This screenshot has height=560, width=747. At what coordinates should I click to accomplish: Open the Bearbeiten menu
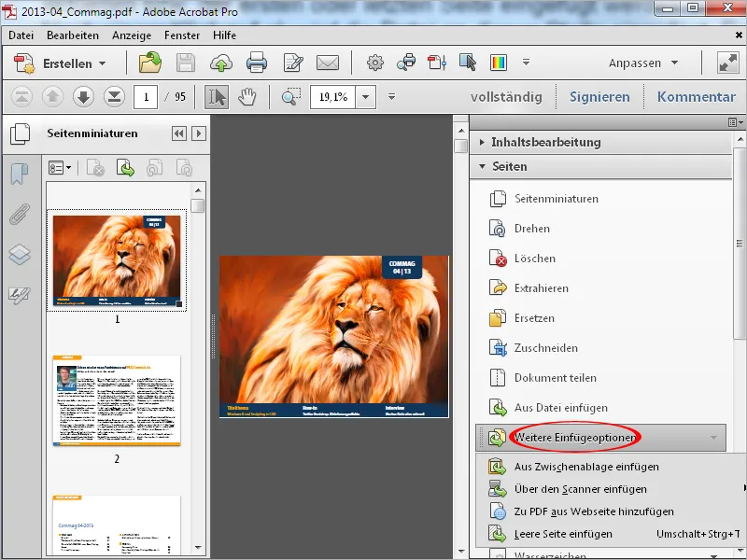point(73,35)
